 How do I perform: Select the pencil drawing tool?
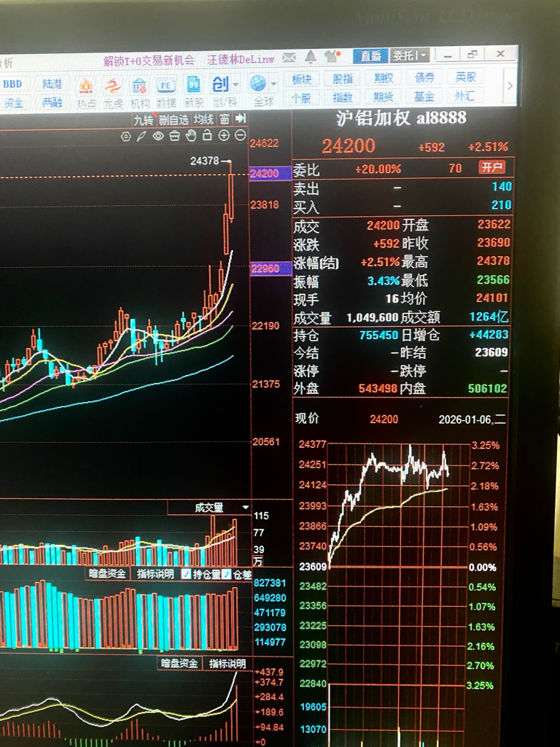141,136
